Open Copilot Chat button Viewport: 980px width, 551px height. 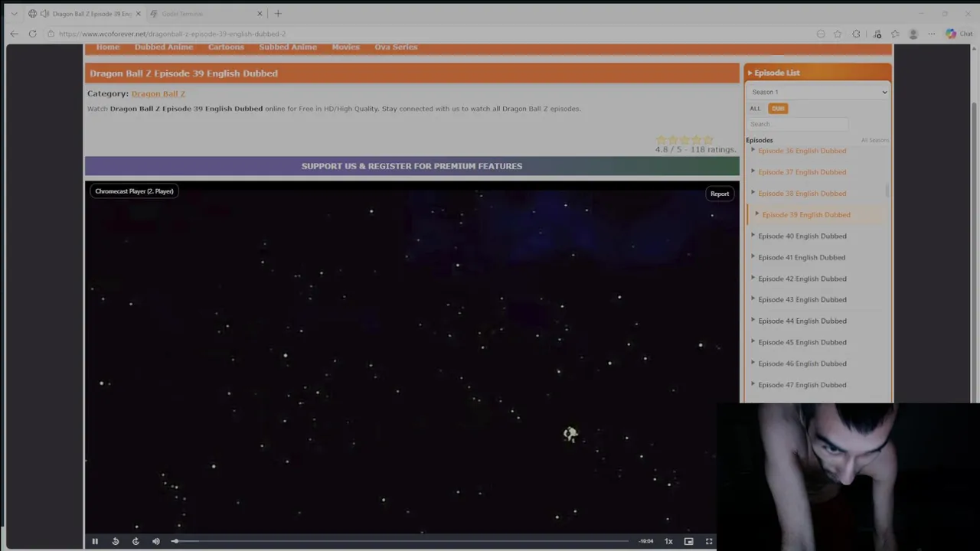[x=959, y=34]
